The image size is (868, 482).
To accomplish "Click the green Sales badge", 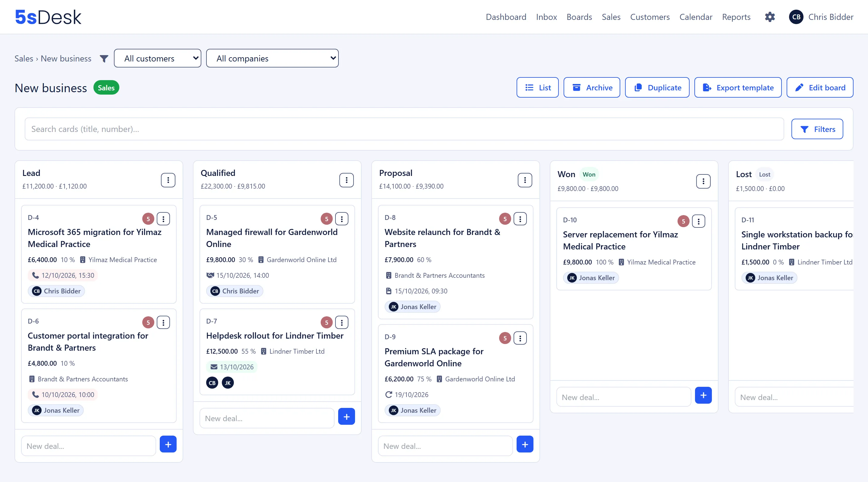I will [x=106, y=88].
